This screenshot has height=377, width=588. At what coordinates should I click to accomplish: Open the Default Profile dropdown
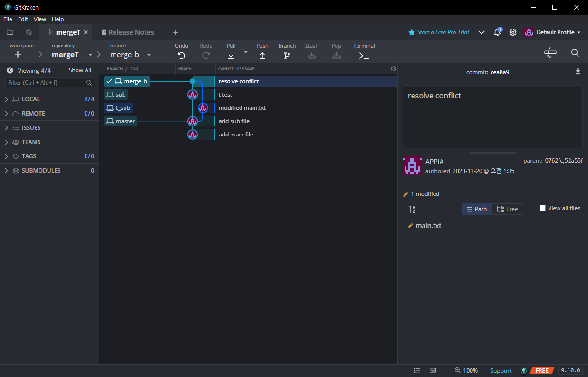(553, 32)
